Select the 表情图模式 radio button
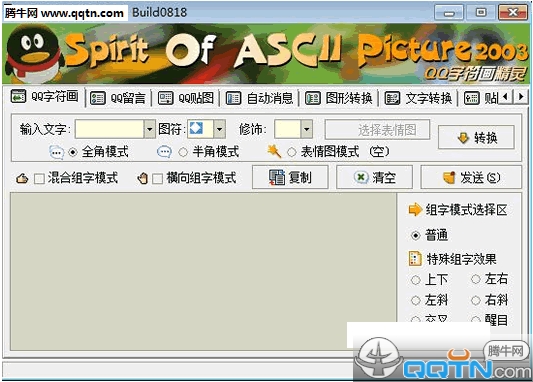The height and width of the screenshot is (382, 533). click(291, 152)
